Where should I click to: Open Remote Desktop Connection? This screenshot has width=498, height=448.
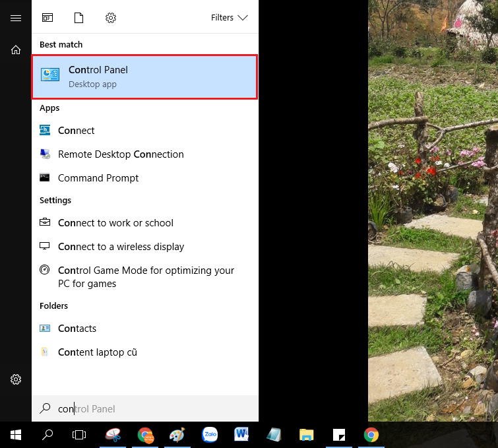pos(121,154)
